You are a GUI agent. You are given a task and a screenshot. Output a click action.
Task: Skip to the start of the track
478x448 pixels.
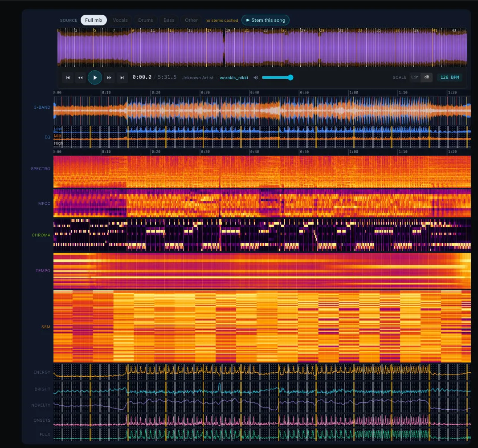[x=68, y=78]
